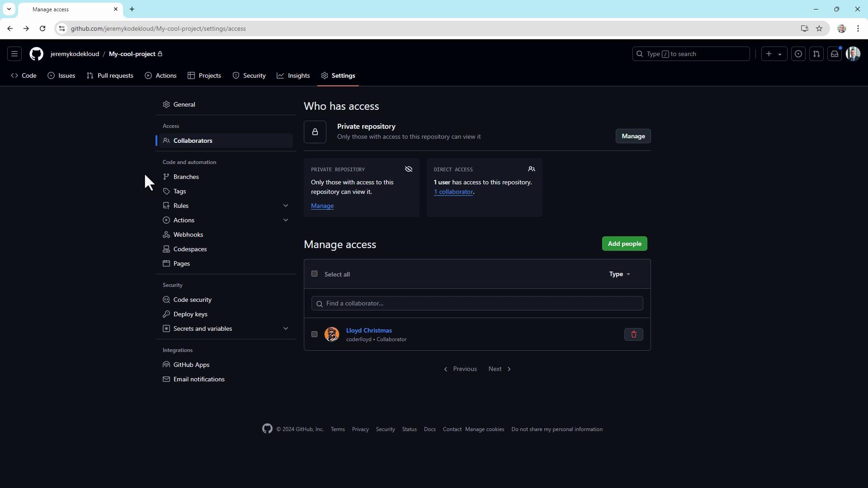The width and height of the screenshot is (868, 488).
Task: Open the create new plus dropdown
Action: [x=774, y=54]
